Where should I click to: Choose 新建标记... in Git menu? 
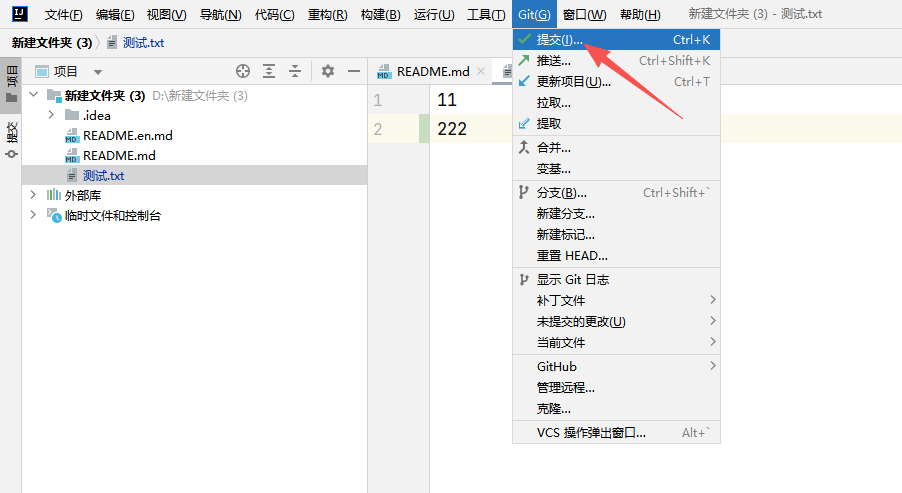click(x=616, y=235)
